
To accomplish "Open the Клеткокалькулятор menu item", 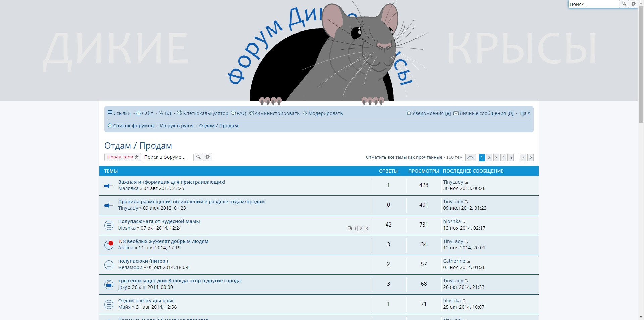I will point(203,113).
